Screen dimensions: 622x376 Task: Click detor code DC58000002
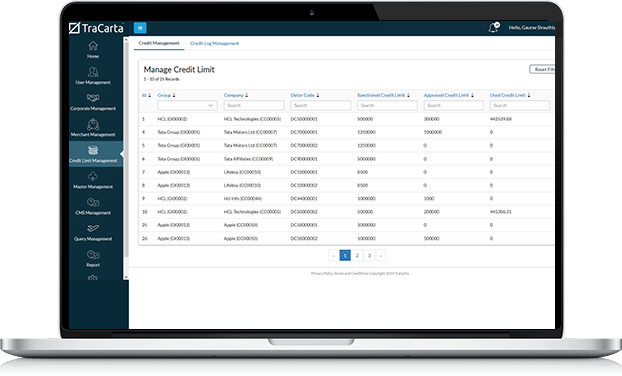pos(304,238)
